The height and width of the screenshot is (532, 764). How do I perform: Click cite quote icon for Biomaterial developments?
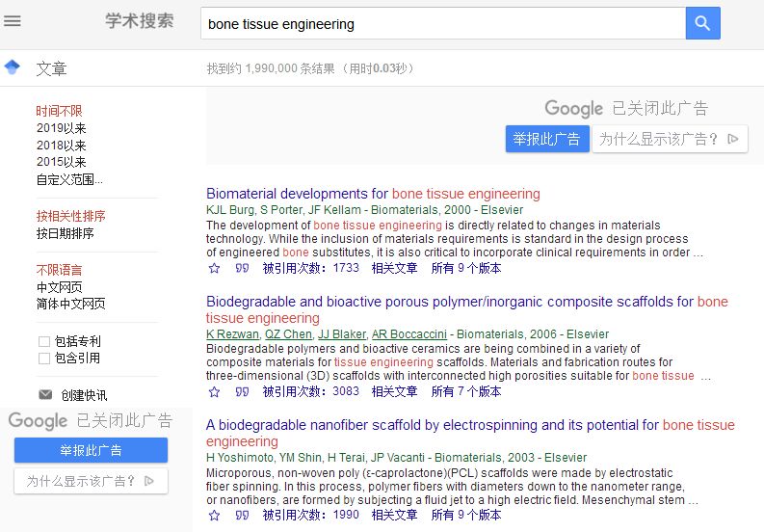point(242,269)
